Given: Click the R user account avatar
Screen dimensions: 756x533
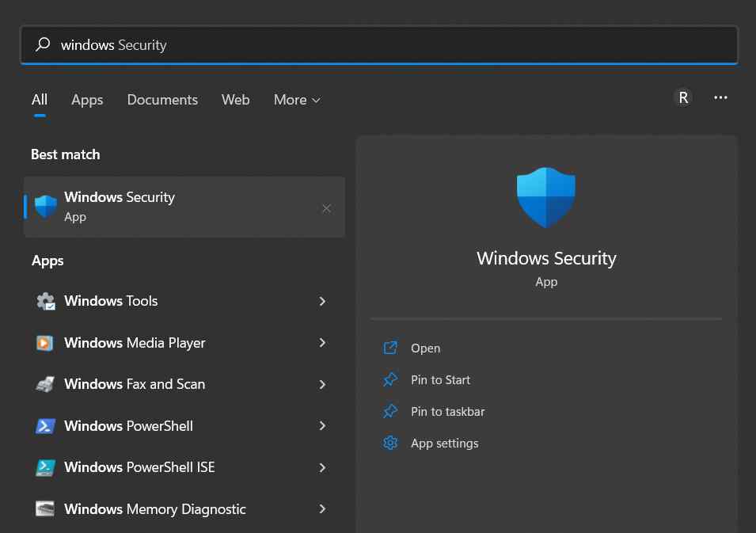Looking at the screenshot, I should point(683,98).
